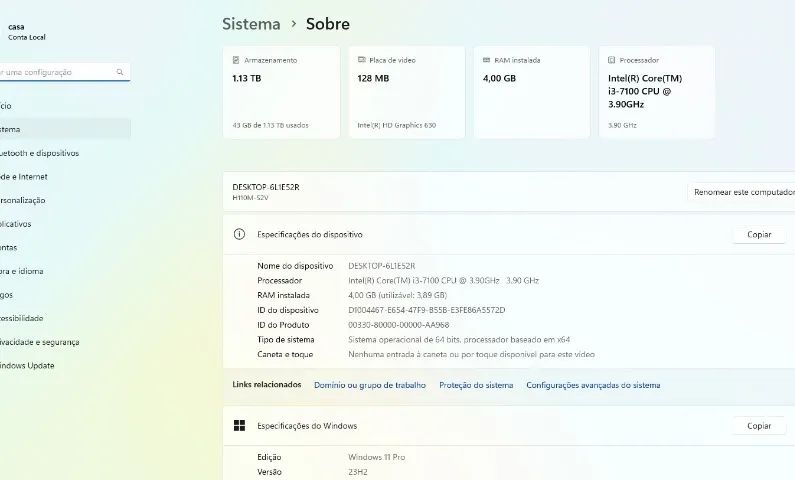Click the Links relacionados label
Viewport: 795px width, 480px height.
pos(267,385)
